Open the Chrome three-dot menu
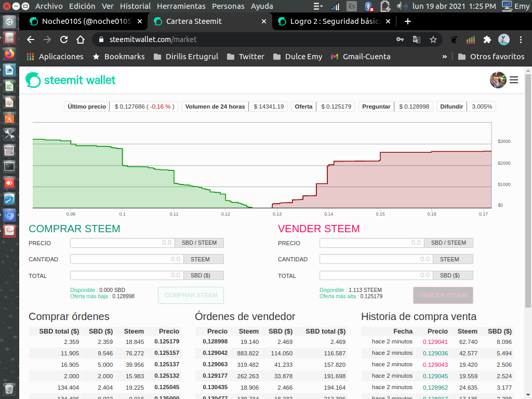 (x=521, y=39)
